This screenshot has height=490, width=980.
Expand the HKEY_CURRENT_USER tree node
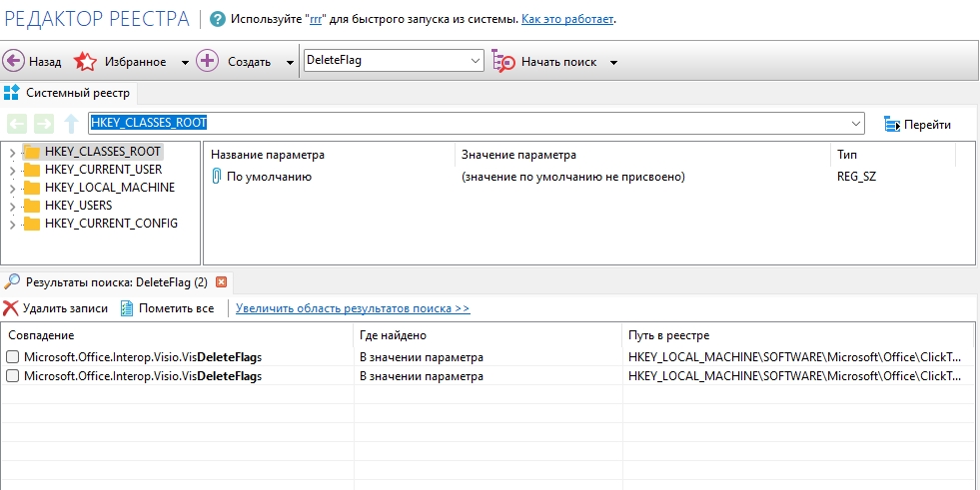(11, 170)
